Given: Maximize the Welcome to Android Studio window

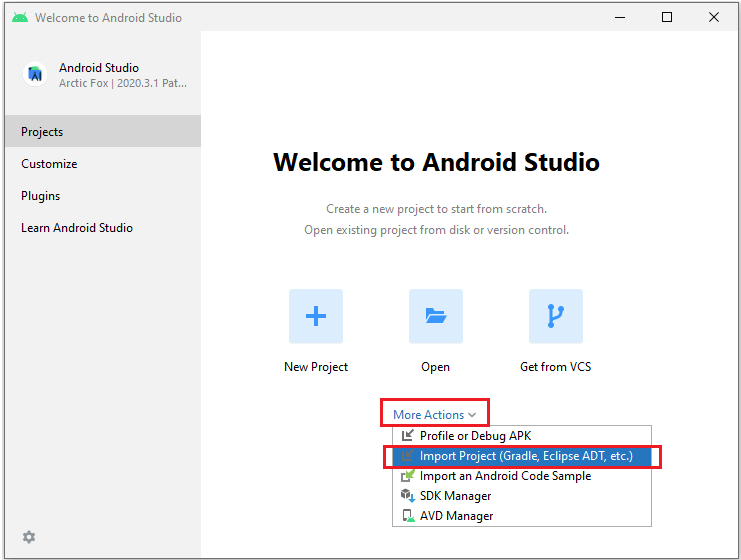Looking at the screenshot, I should click(667, 17).
